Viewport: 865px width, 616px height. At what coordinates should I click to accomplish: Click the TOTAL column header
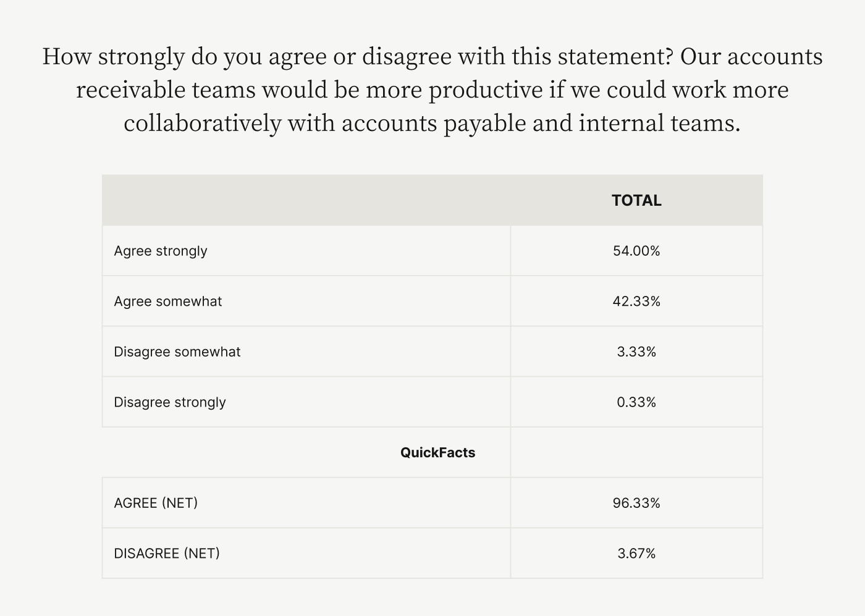636,200
